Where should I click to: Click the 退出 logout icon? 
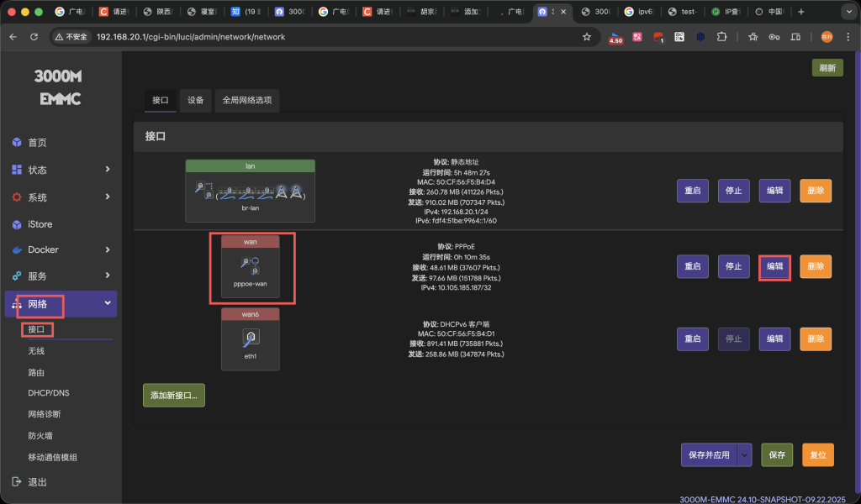pos(15,483)
